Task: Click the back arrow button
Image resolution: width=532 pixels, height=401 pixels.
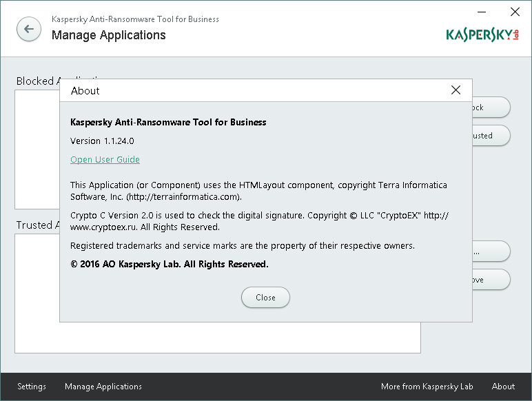Action: [29, 29]
